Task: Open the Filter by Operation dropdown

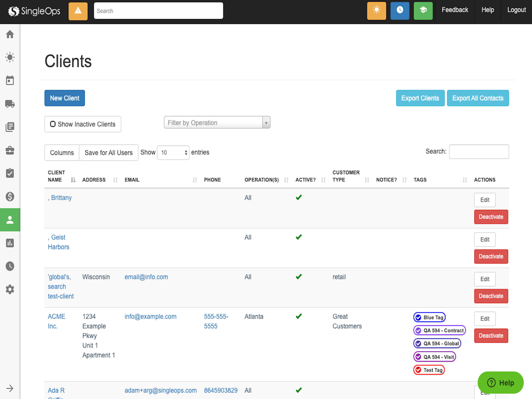Action: point(217,123)
